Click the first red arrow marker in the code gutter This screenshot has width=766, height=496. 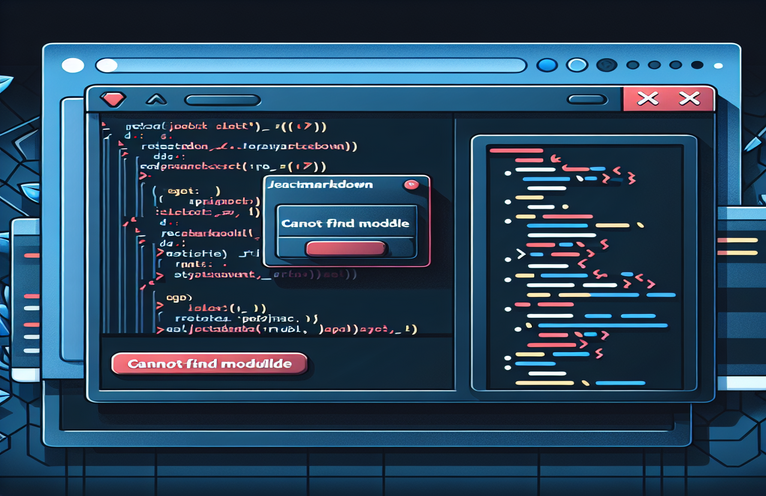[106, 128]
